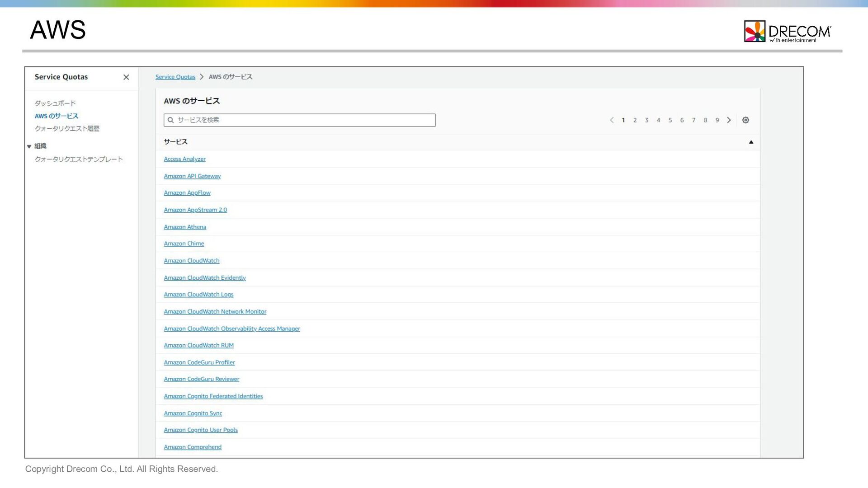The height and width of the screenshot is (488, 868).
Task: Jump to page 5
Action: click(x=670, y=120)
